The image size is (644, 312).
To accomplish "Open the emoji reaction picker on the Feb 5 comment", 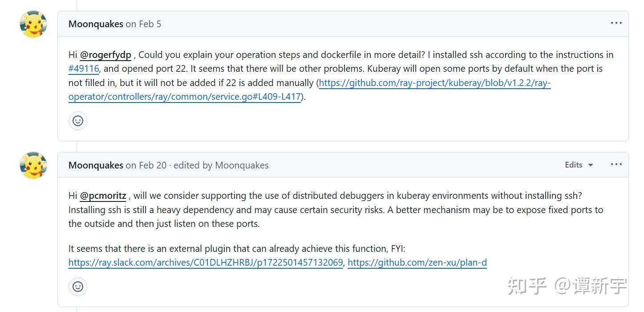I will 78,120.
